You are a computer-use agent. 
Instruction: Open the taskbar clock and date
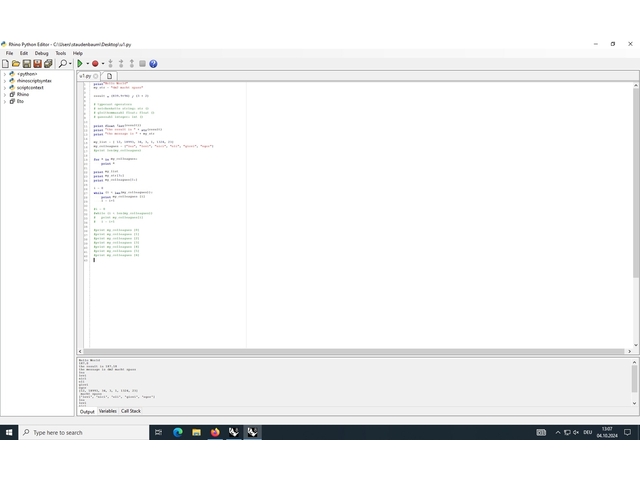tap(607, 432)
